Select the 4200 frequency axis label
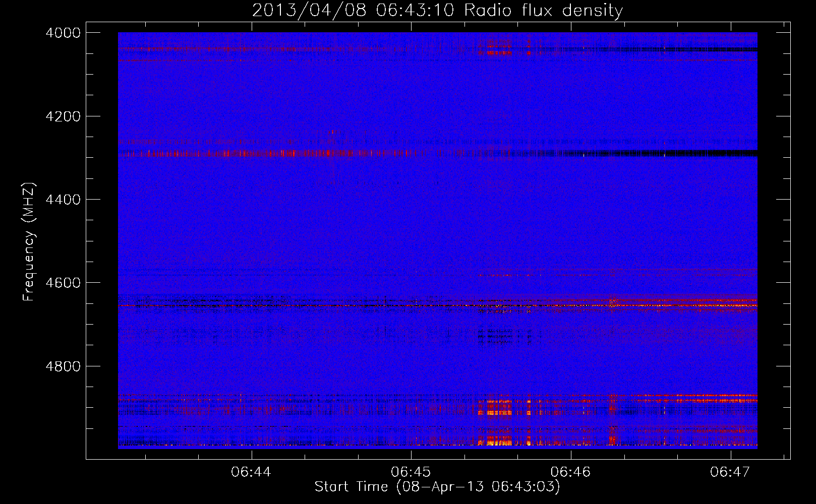Viewport: 816px width, 504px height. 63,116
